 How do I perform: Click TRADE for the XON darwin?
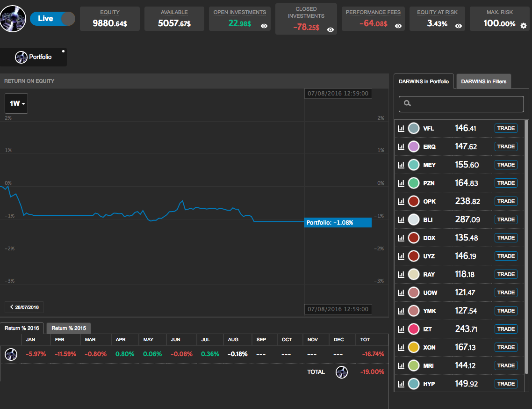(x=505, y=347)
